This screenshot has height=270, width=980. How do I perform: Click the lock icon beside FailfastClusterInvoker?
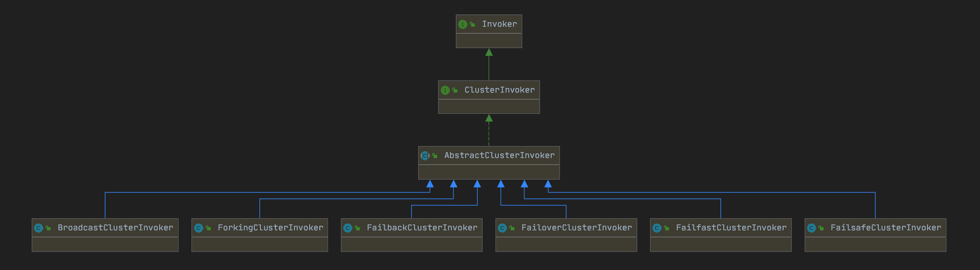666,228
